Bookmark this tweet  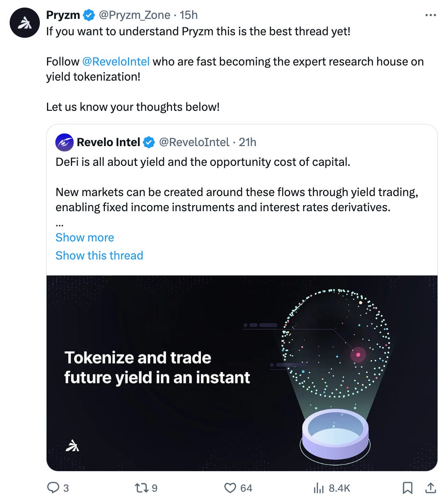point(407,487)
